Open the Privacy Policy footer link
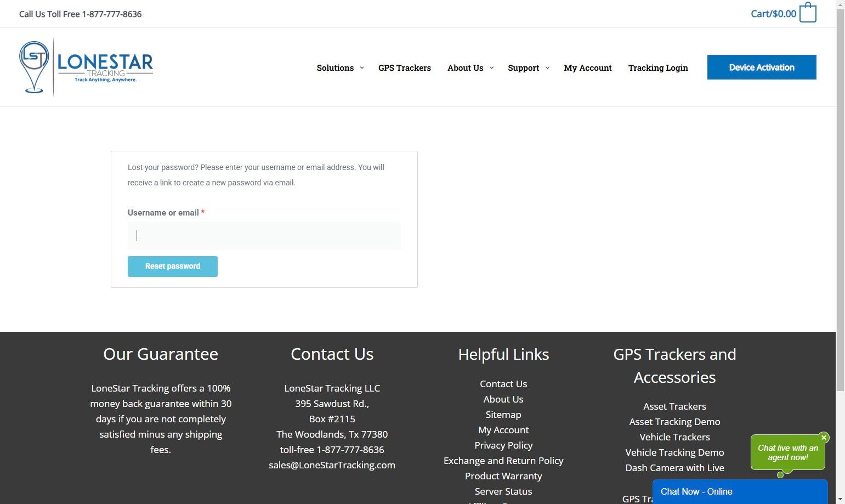 [x=503, y=445]
